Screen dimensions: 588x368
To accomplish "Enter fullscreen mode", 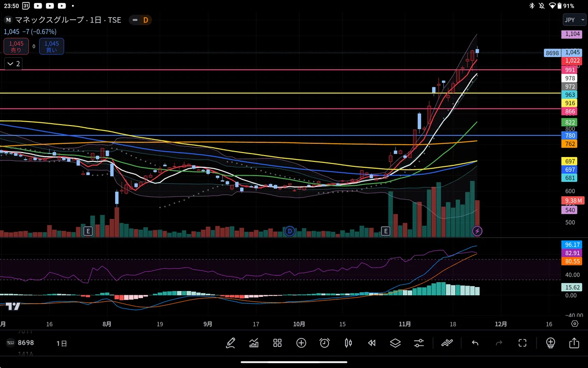I will (522, 343).
